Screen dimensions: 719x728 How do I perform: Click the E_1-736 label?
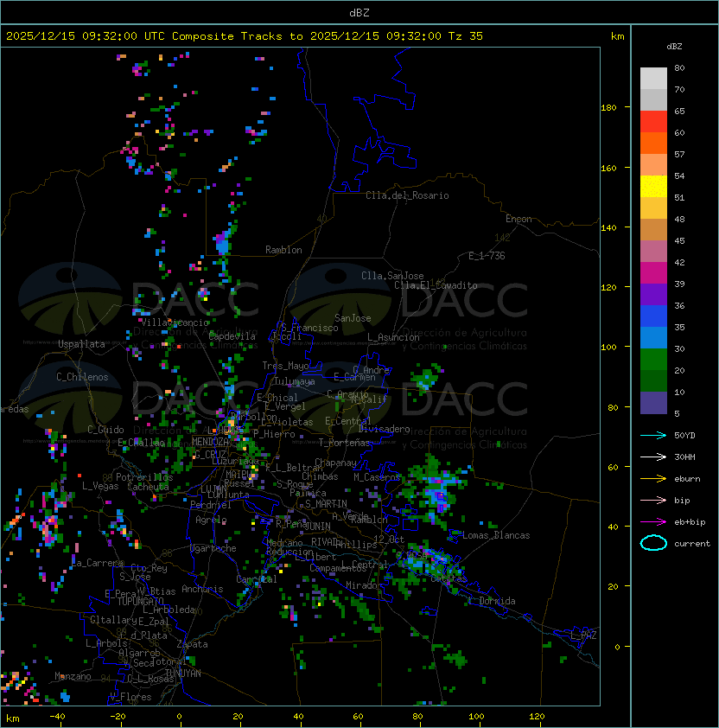pos(487,256)
